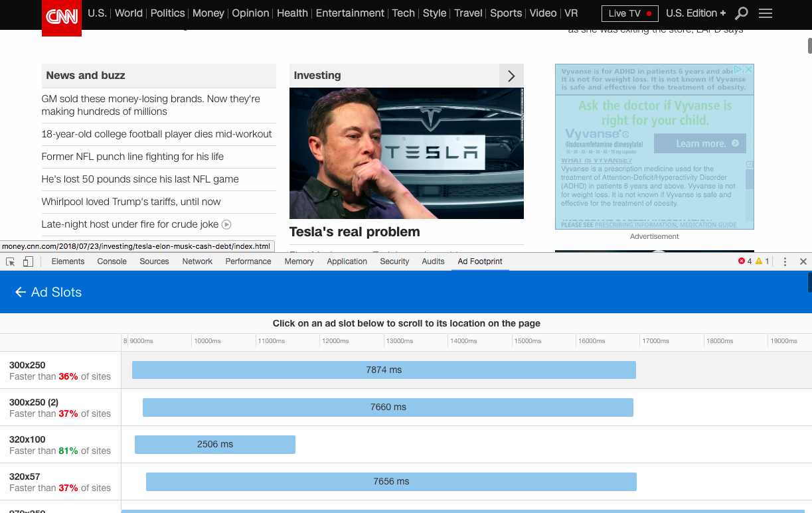
Task: Go to Video in the CNN nav
Action: [543, 13]
